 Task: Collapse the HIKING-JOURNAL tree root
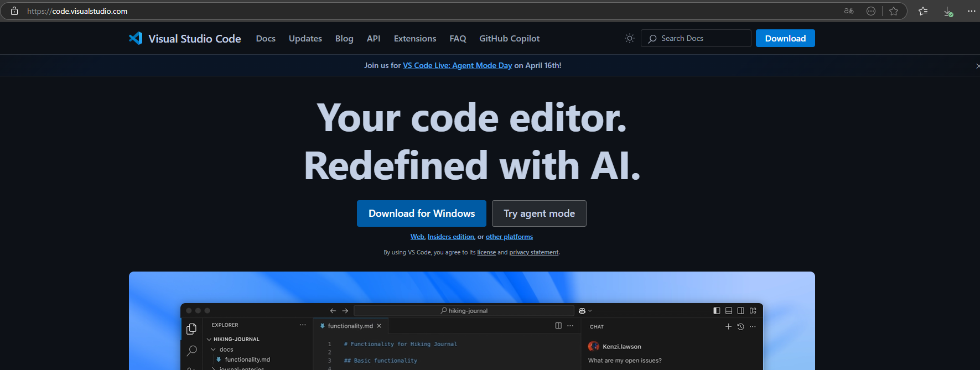tap(209, 340)
